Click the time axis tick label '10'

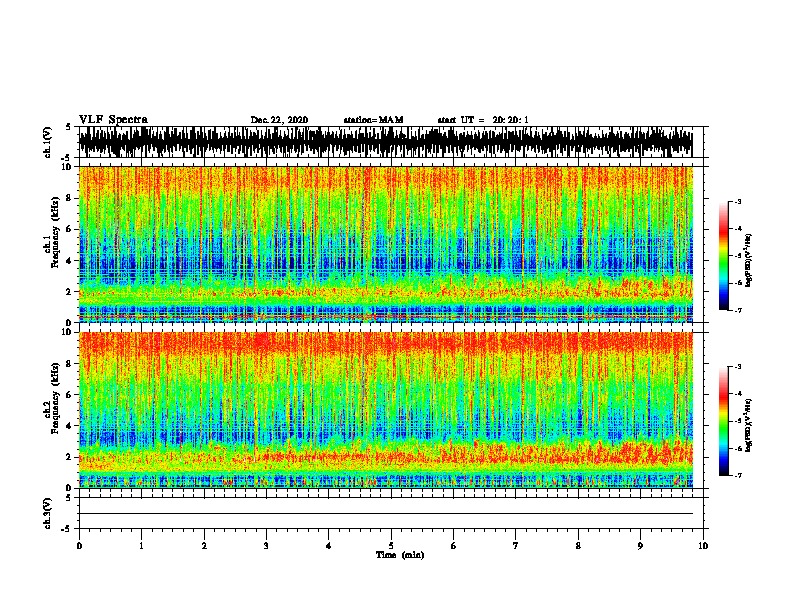pos(703,546)
